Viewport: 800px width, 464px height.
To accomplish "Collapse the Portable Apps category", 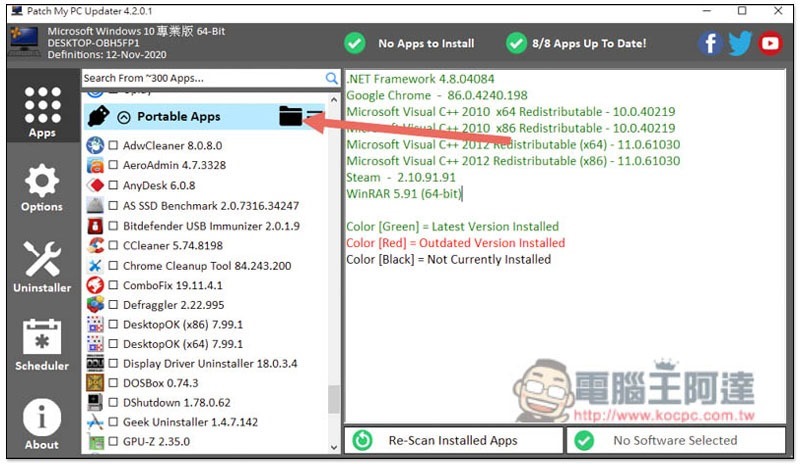I will [124, 117].
